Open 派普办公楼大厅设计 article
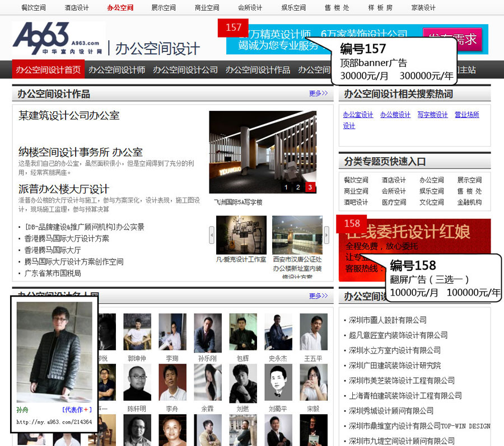504x446 pixels. 64,189
